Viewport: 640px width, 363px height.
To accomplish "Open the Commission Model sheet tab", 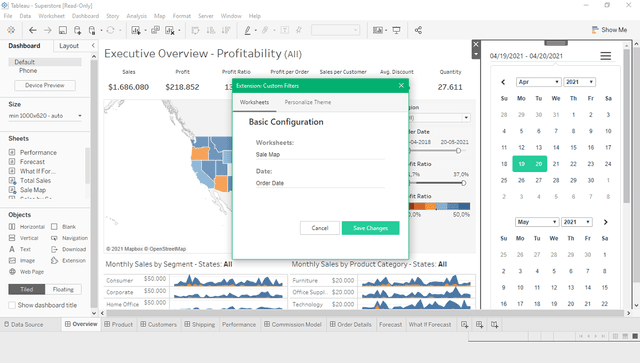I will click(x=293, y=325).
